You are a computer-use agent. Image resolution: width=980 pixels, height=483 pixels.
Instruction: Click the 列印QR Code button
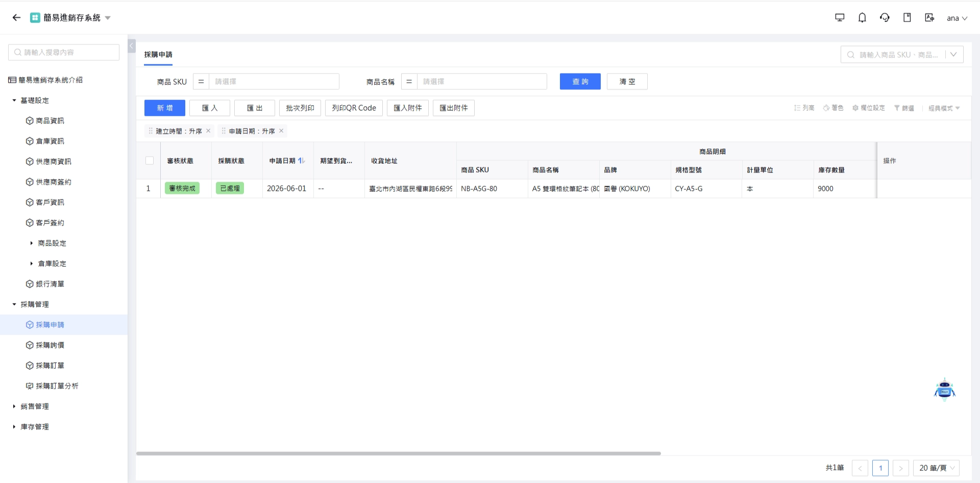point(354,108)
